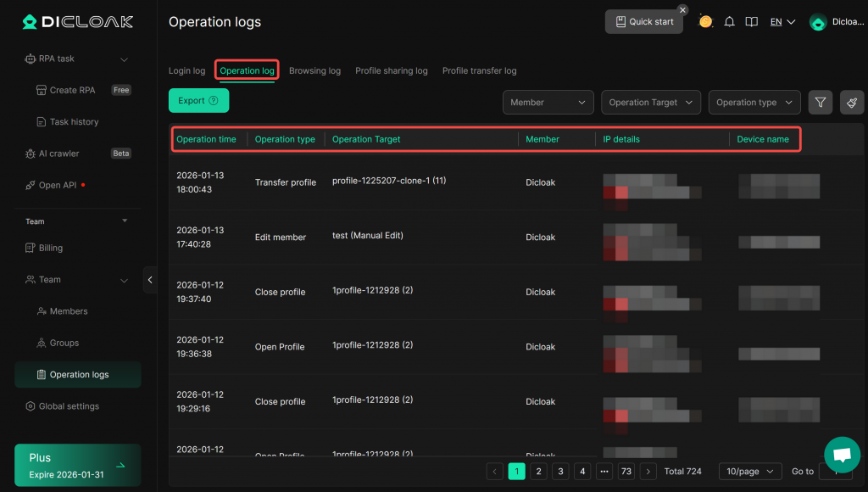868x492 pixels.
Task: Click the clear filters brush icon
Action: pyautogui.click(x=852, y=103)
